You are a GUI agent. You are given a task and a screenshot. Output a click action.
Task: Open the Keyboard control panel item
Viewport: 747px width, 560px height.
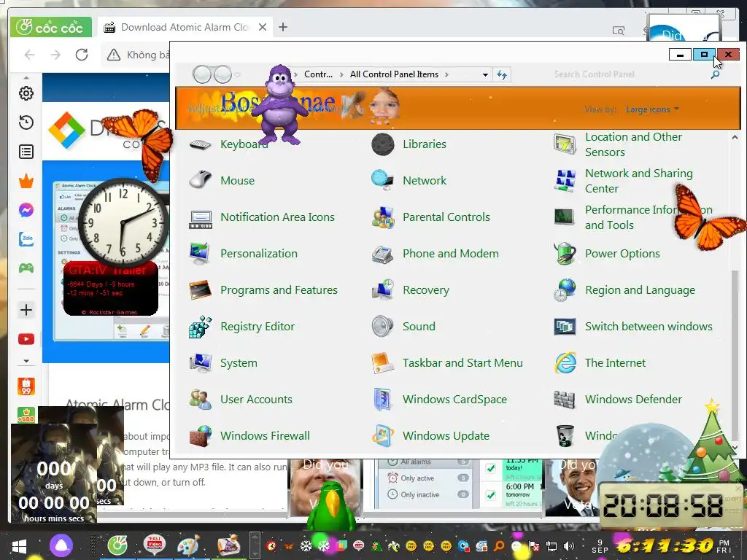click(228, 144)
